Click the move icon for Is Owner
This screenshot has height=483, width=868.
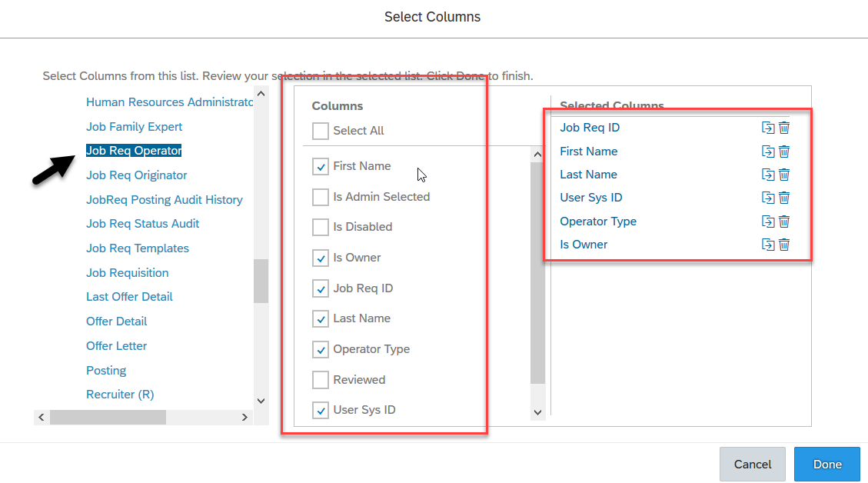(768, 245)
